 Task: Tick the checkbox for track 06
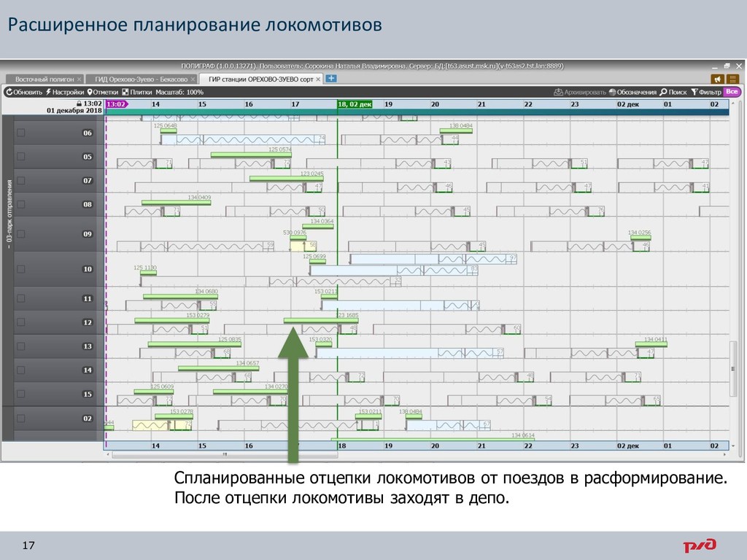point(21,133)
